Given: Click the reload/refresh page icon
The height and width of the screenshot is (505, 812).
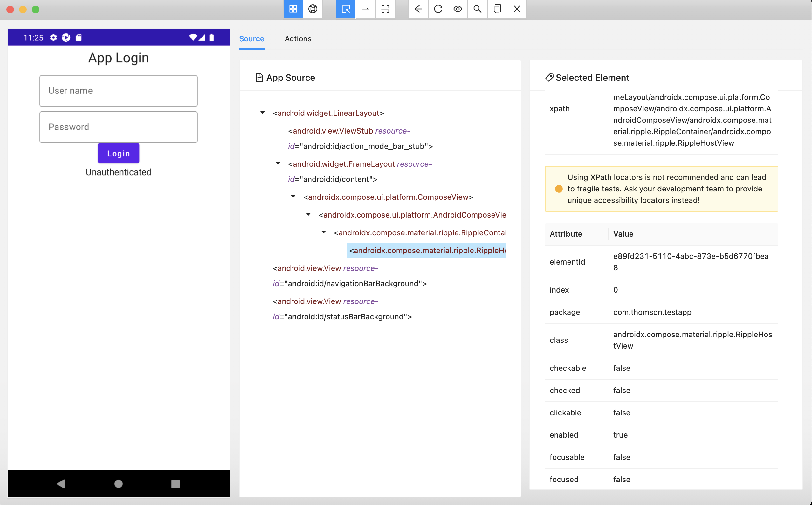Looking at the screenshot, I should pos(438,9).
